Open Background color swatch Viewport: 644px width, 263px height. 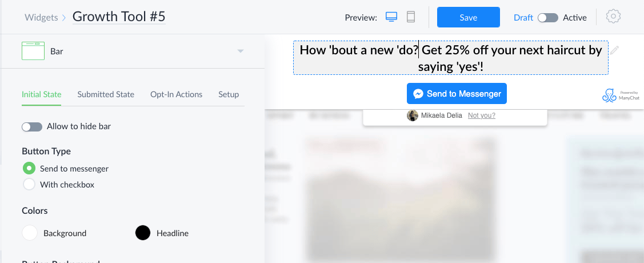point(30,233)
